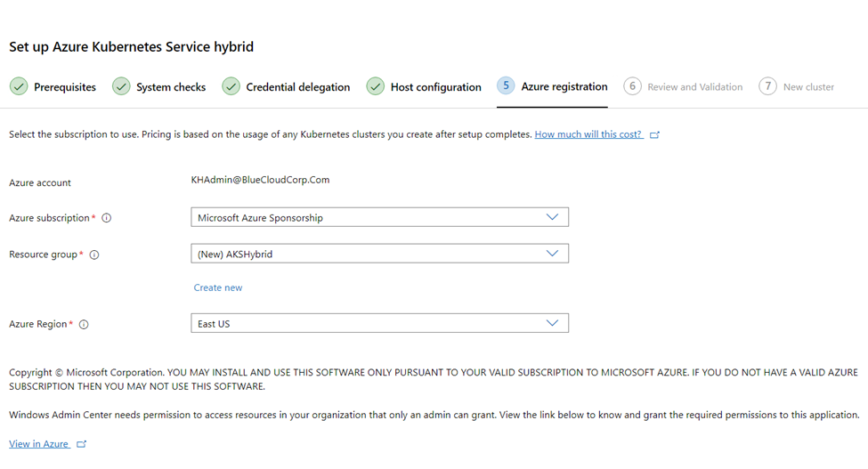Click the System checks completed checkmark icon
Viewport: 868px width, 469px height.
click(121, 86)
